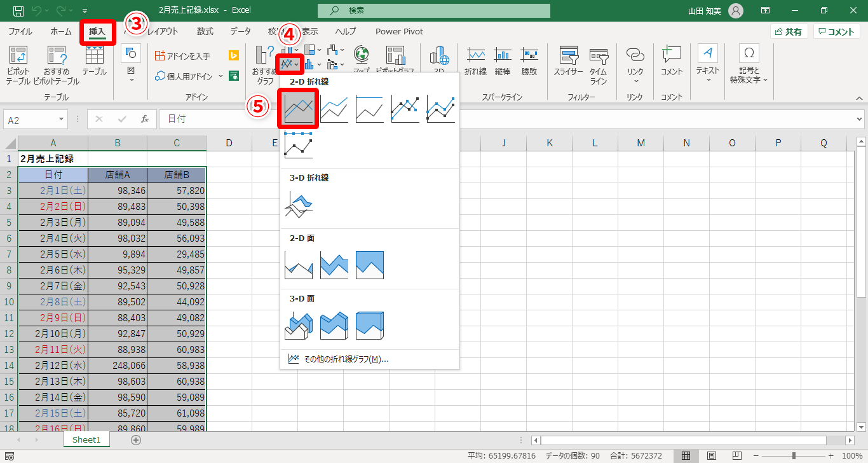Viewport: 868px width, 463px height.
Task: Insert a column sparkline (縦棒)
Action: tap(502, 61)
